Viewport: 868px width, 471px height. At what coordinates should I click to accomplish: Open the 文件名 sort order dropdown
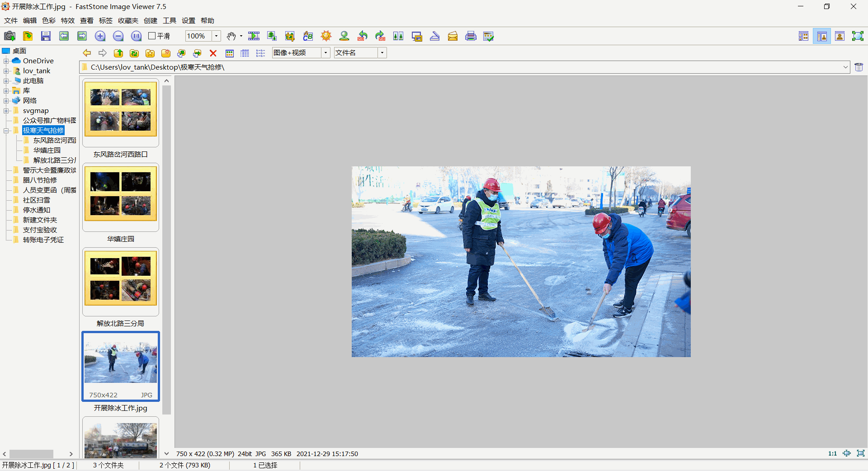click(x=382, y=53)
